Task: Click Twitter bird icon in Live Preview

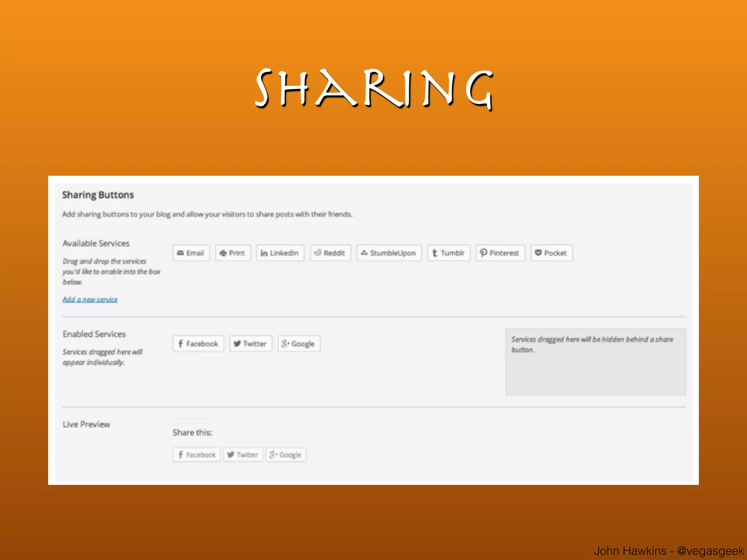Action: pos(230,454)
